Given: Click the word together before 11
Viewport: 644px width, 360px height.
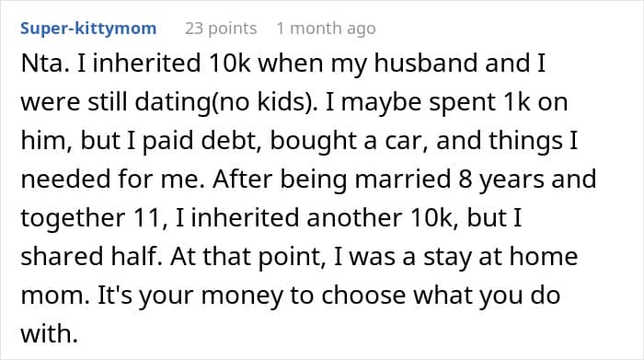Looking at the screenshot, I should click(73, 218).
